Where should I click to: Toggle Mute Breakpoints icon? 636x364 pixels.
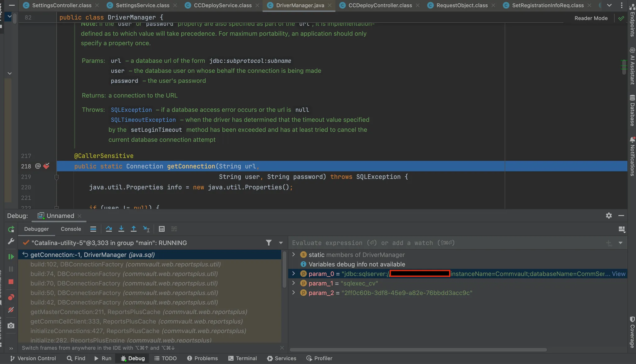(11, 310)
